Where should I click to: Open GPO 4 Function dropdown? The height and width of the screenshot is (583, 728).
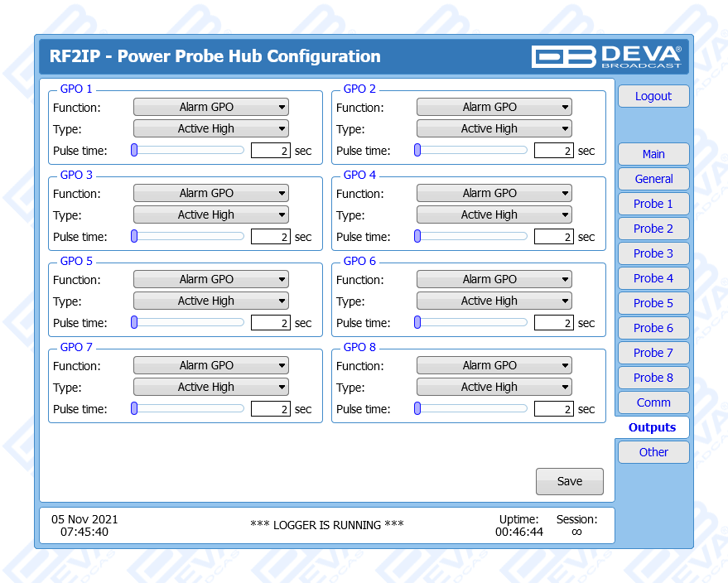click(x=494, y=193)
